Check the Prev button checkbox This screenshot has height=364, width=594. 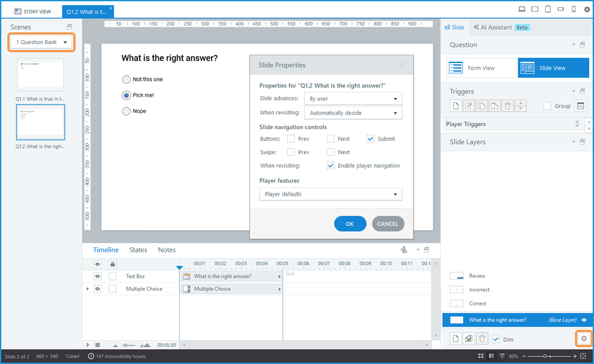(291, 139)
